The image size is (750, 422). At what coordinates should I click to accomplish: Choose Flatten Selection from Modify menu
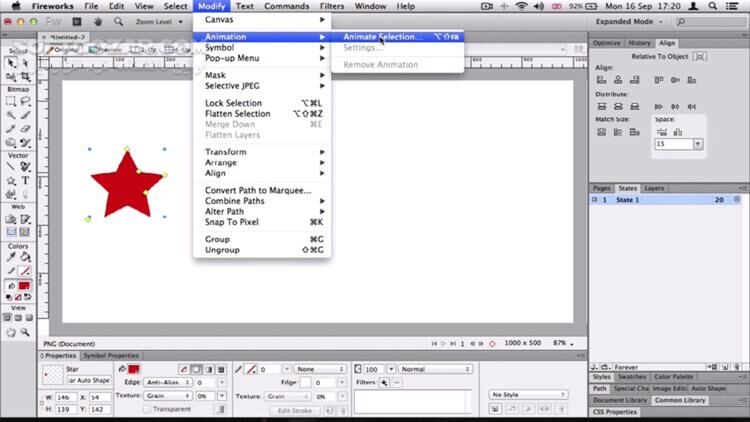238,114
